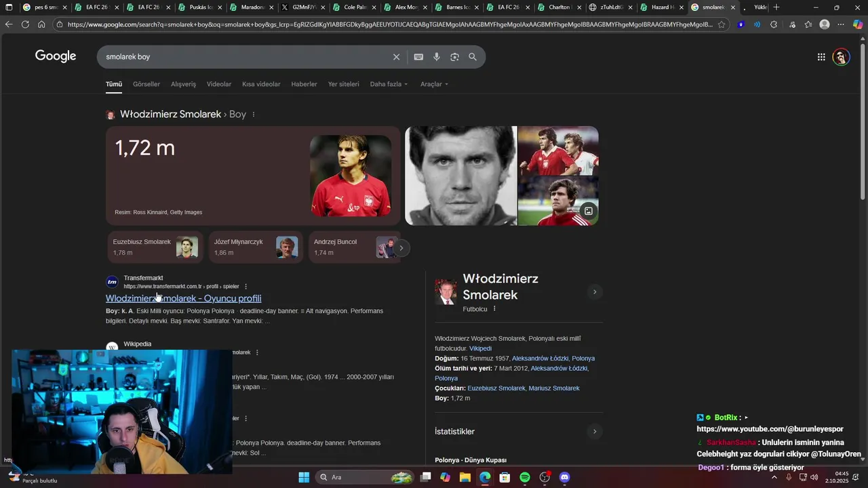Open Edge settings and more menu

(841, 24)
